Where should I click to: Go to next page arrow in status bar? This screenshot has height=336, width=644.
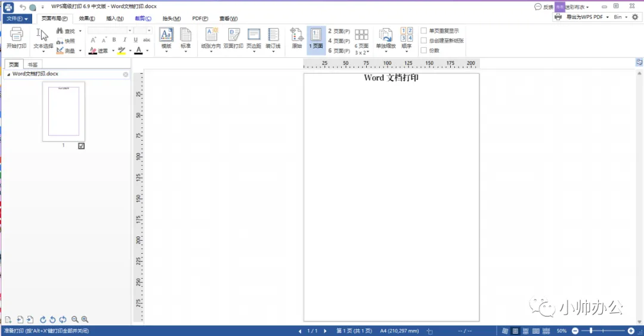pyautogui.click(x=325, y=331)
